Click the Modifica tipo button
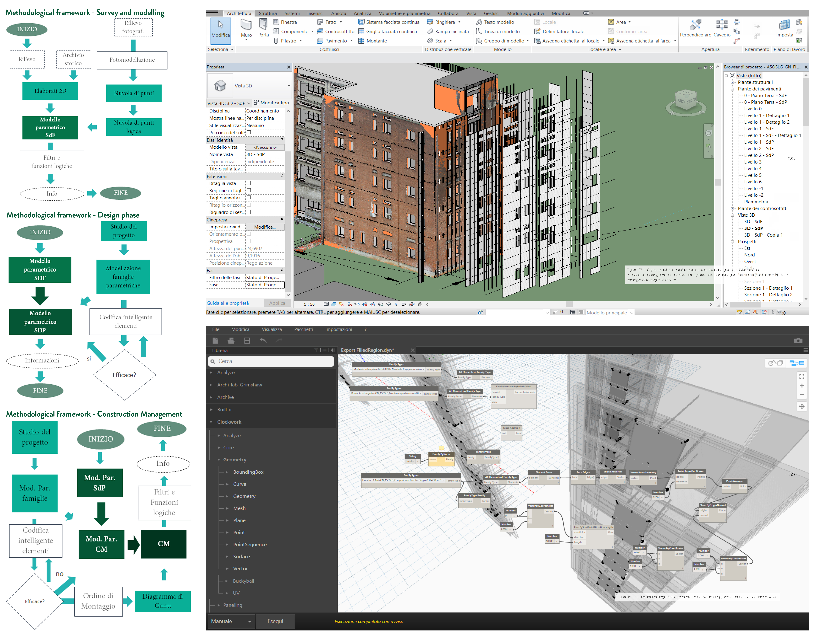 click(271, 103)
